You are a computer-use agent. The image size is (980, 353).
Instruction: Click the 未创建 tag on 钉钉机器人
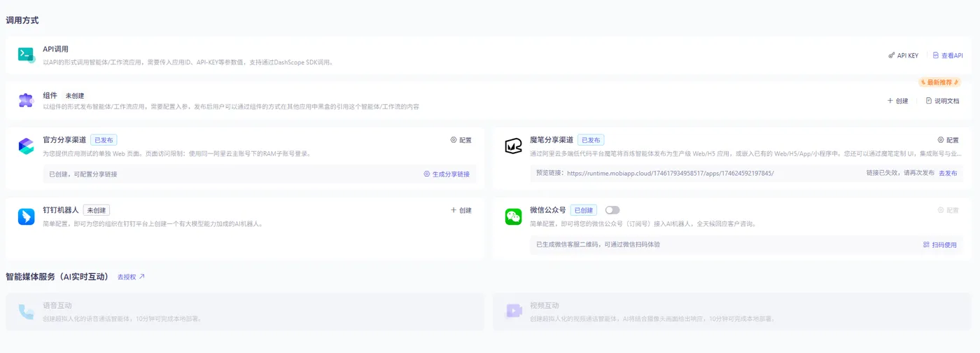pyautogui.click(x=97, y=210)
